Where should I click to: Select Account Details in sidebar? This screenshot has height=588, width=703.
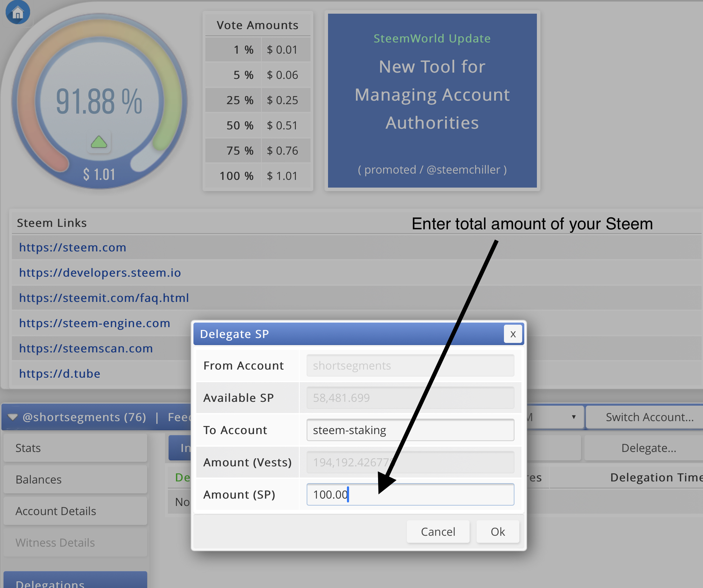[75, 511]
